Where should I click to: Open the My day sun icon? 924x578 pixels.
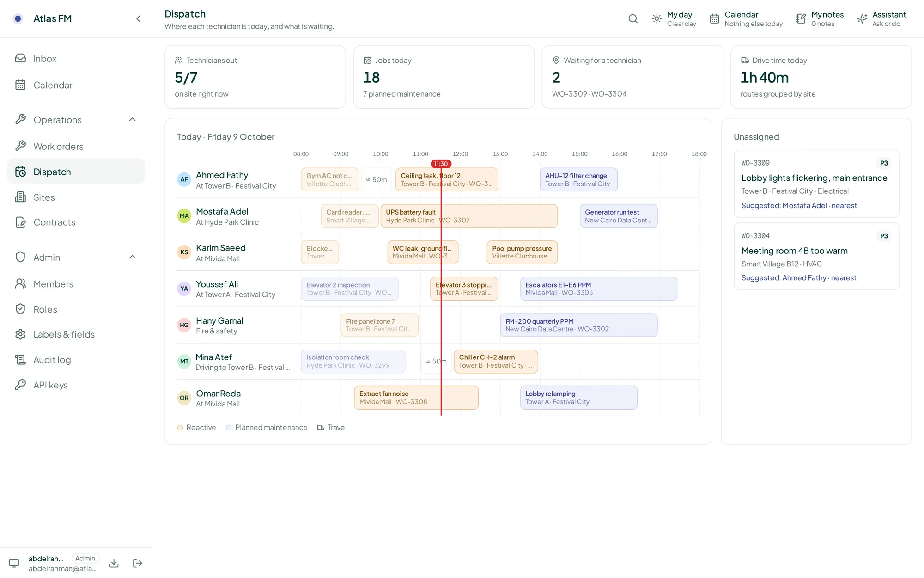pos(657,19)
